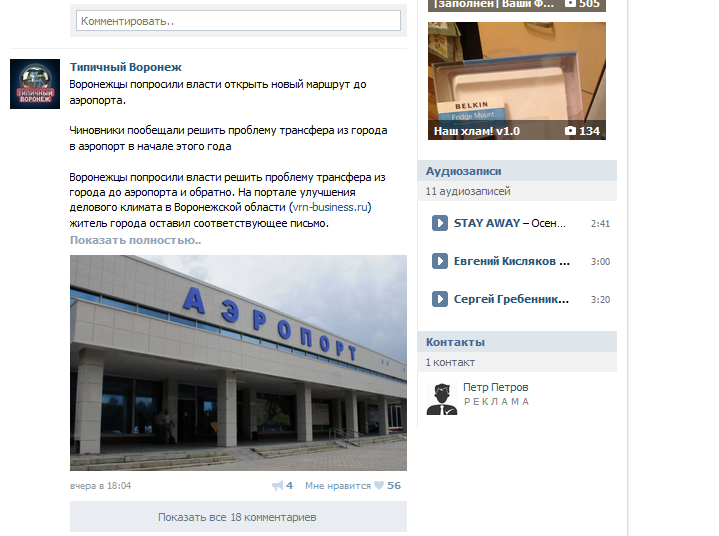Image resolution: width=719 pixels, height=536 pixels.
Task: Open the Наш хлам! v1.0 album thumbnail
Action: (x=517, y=81)
